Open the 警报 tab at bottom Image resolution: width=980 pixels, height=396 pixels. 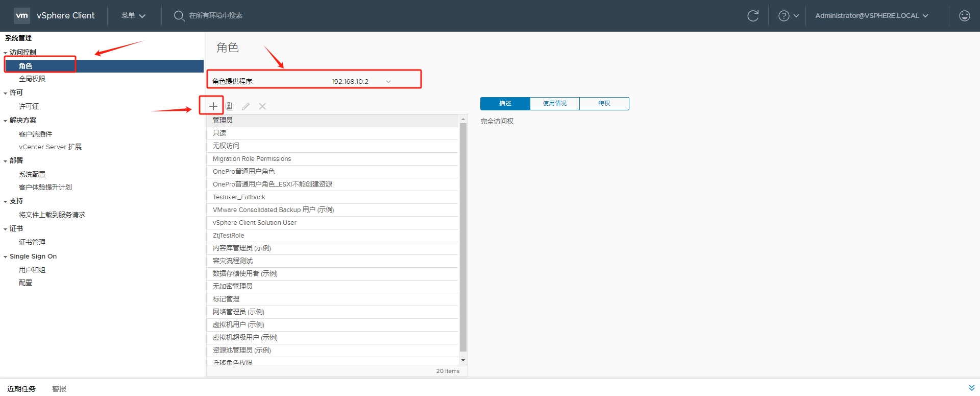[x=59, y=389]
